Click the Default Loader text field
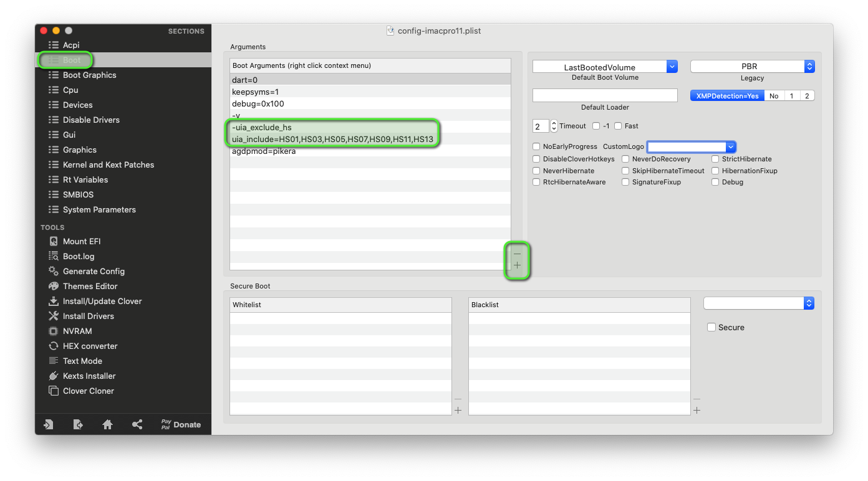 point(605,95)
